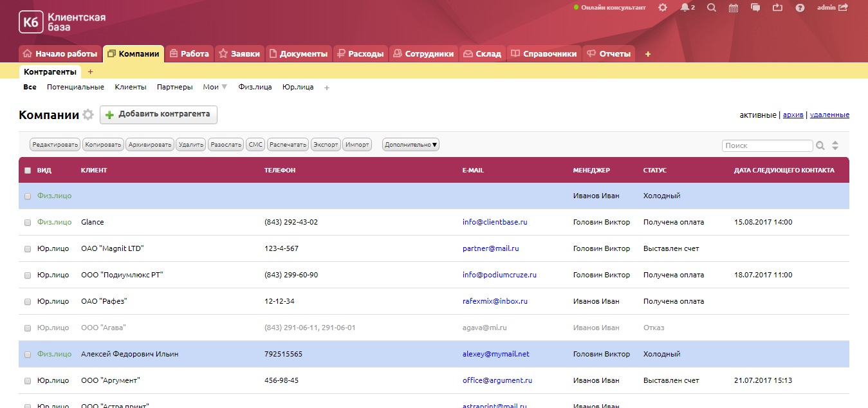Check the box for Glance row
The height and width of the screenshot is (408, 868).
pos(27,223)
